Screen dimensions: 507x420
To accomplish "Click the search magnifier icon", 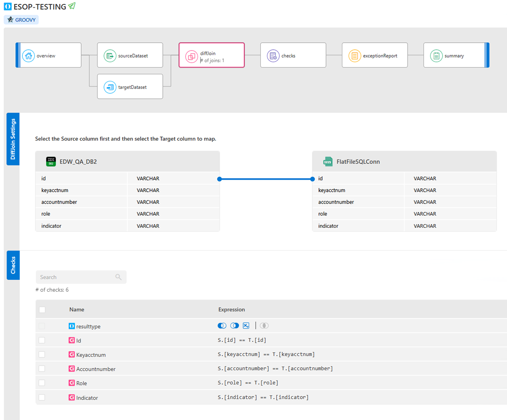I will (x=118, y=277).
